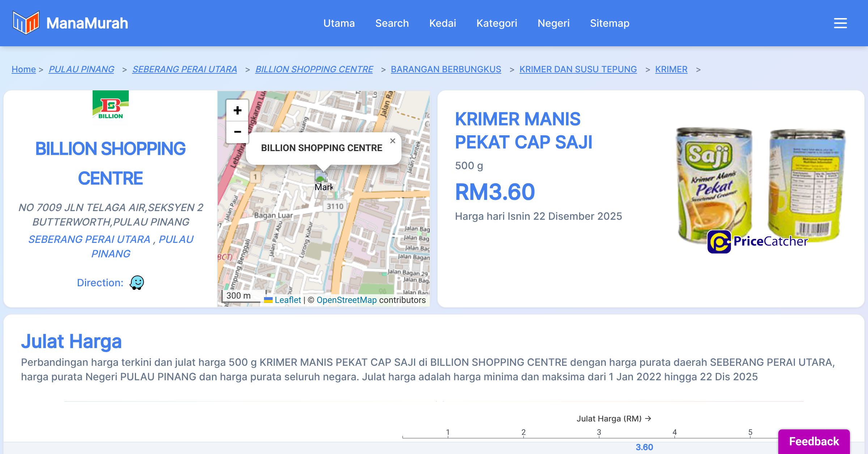This screenshot has width=868, height=454.
Task: Go to Kedai in navigation
Action: point(442,23)
